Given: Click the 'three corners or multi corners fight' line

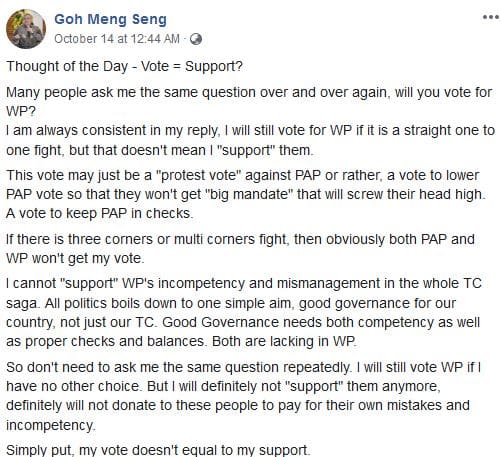Looking at the screenshot, I should [x=240, y=239].
